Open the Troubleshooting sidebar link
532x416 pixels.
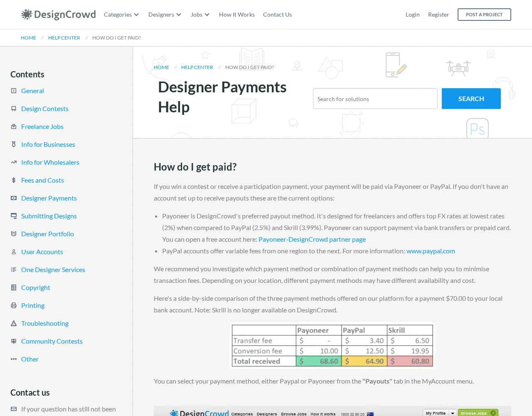pos(45,323)
